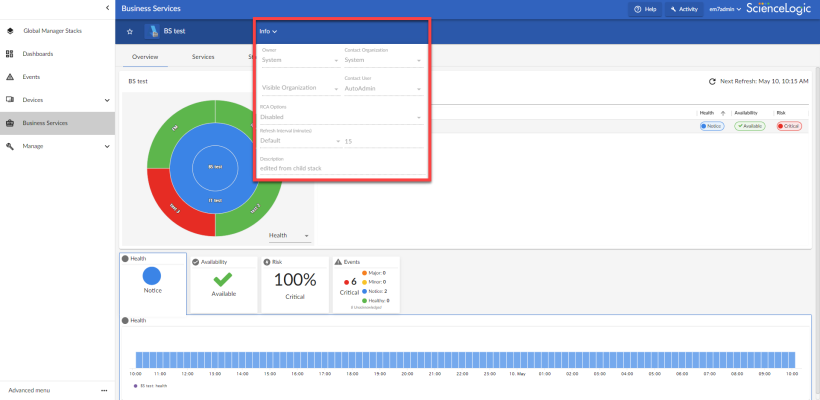Viewport: 820px width, 400px height.
Task: Select the Overview tab
Action: pyautogui.click(x=145, y=57)
